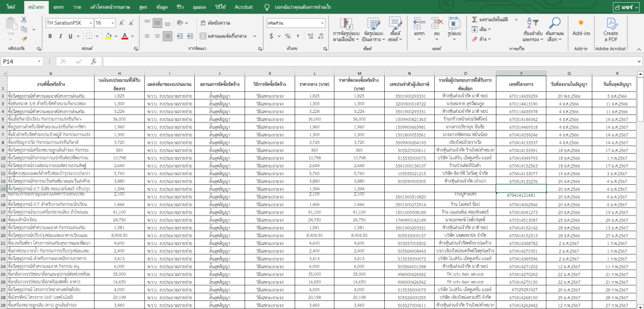Switch to the แทรก (Insert) tab
Viewport: 644px width, 309px height.
coord(59,6)
